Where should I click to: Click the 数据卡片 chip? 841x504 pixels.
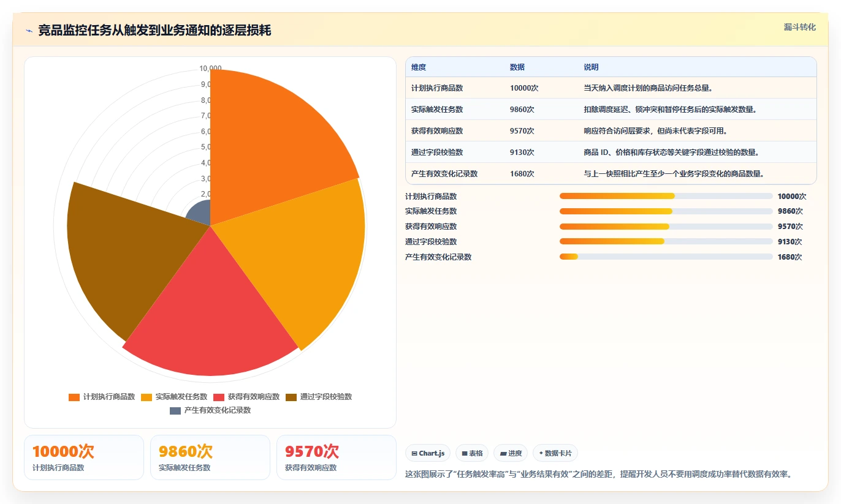point(555,453)
